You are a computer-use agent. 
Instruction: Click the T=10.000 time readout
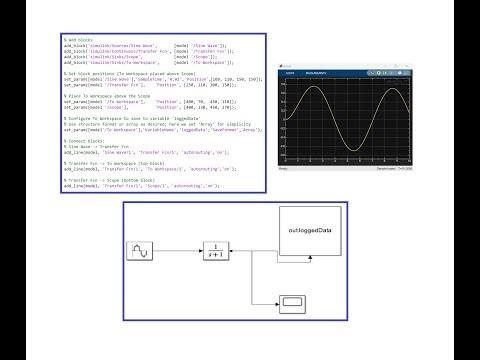(x=405, y=169)
